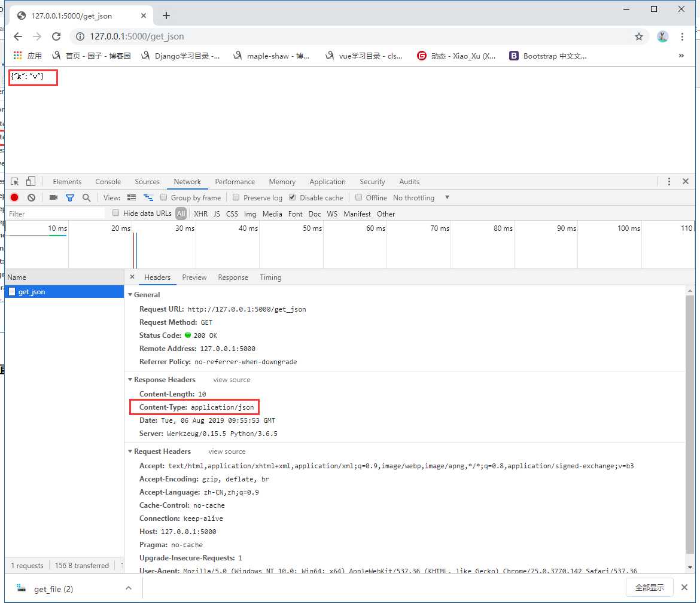
Task: Toggle the network filter funnel icon
Action: (70, 198)
